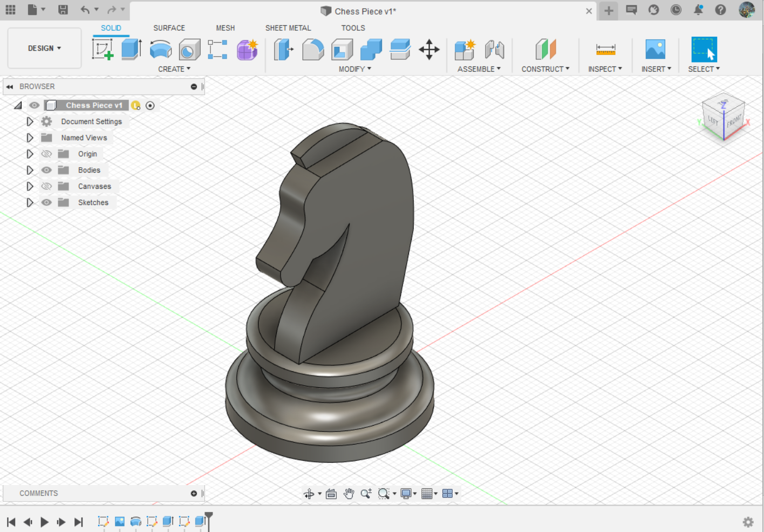Screen dimensions: 764x532
Task: Select the Create Sketch tool
Action: 103,50
